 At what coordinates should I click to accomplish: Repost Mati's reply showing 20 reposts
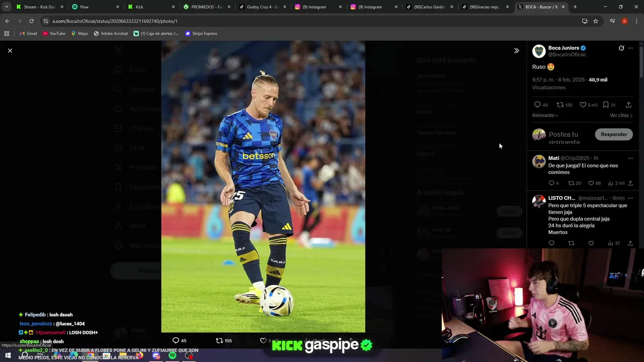(571, 183)
